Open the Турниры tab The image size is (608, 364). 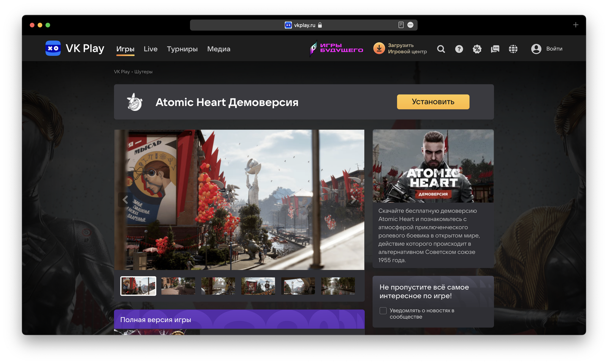tap(182, 49)
